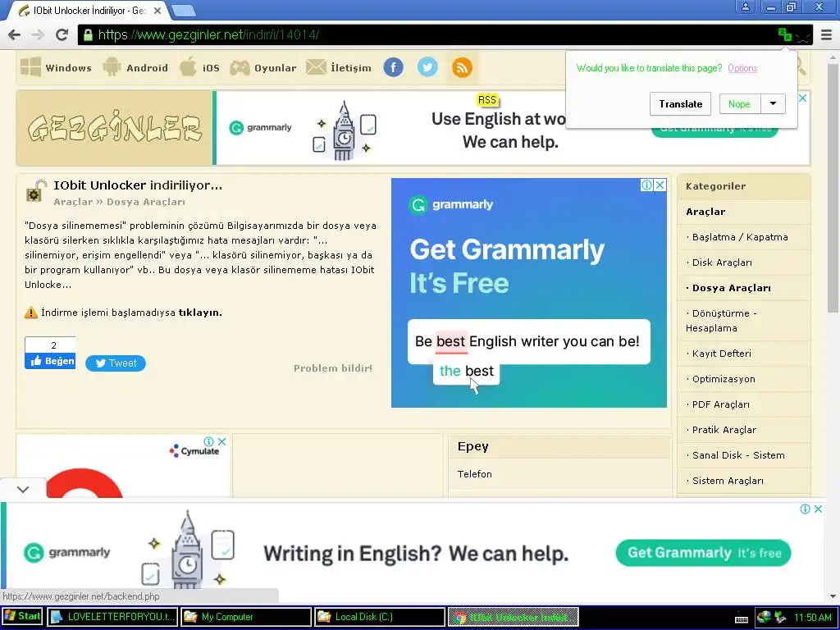This screenshot has width=840, height=630.
Task: Click Problem bildir! link
Action: pyautogui.click(x=333, y=368)
